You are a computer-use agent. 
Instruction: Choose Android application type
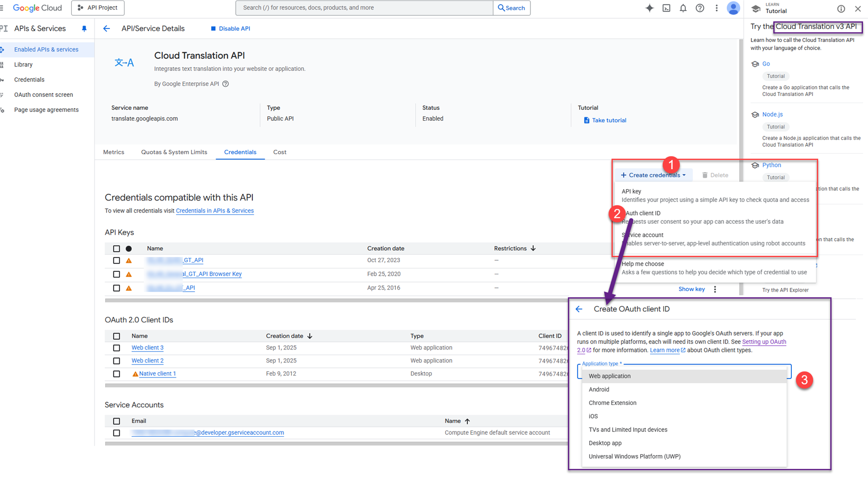(x=684, y=390)
